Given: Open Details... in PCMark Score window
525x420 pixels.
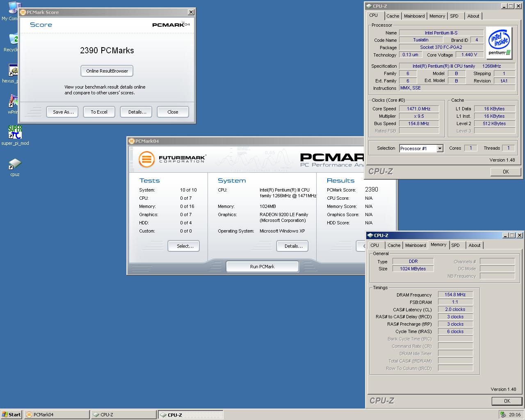Looking at the screenshot, I should pyautogui.click(x=137, y=112).
